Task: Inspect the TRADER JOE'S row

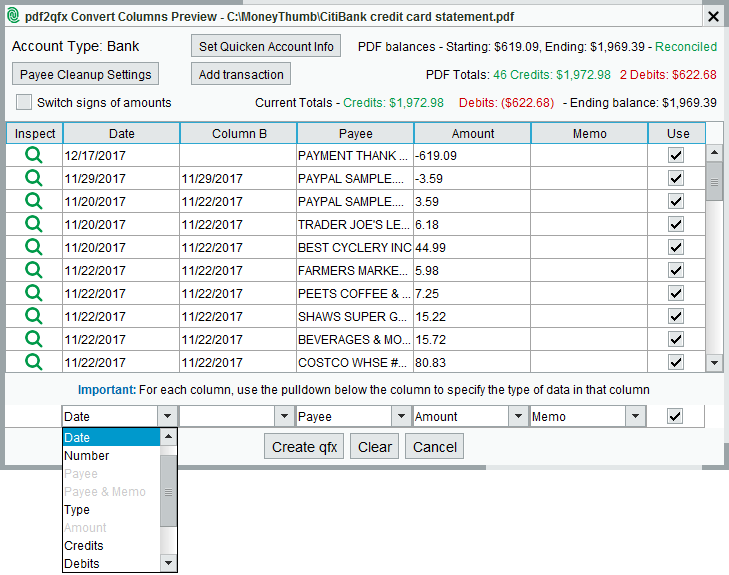Action: 33,224
